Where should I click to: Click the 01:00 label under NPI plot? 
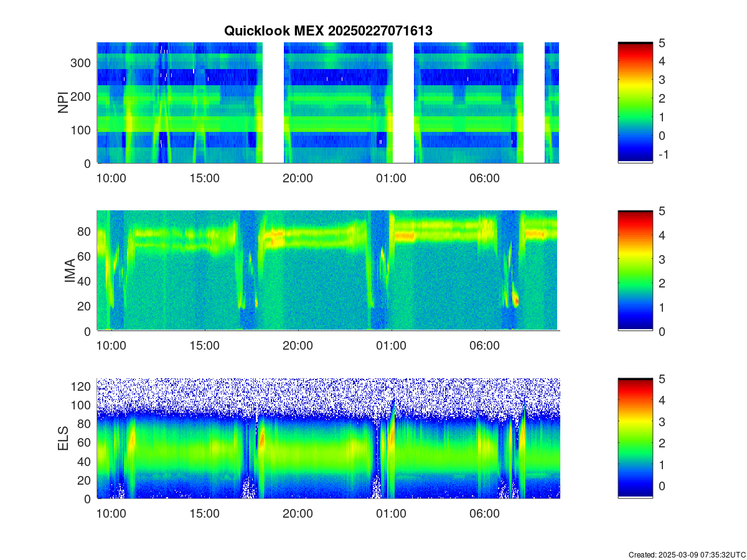[x=392, y=178]
